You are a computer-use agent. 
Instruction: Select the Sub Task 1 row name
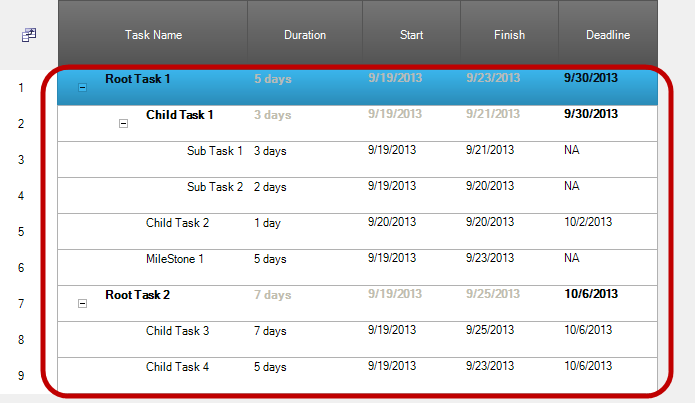point(214,151)
